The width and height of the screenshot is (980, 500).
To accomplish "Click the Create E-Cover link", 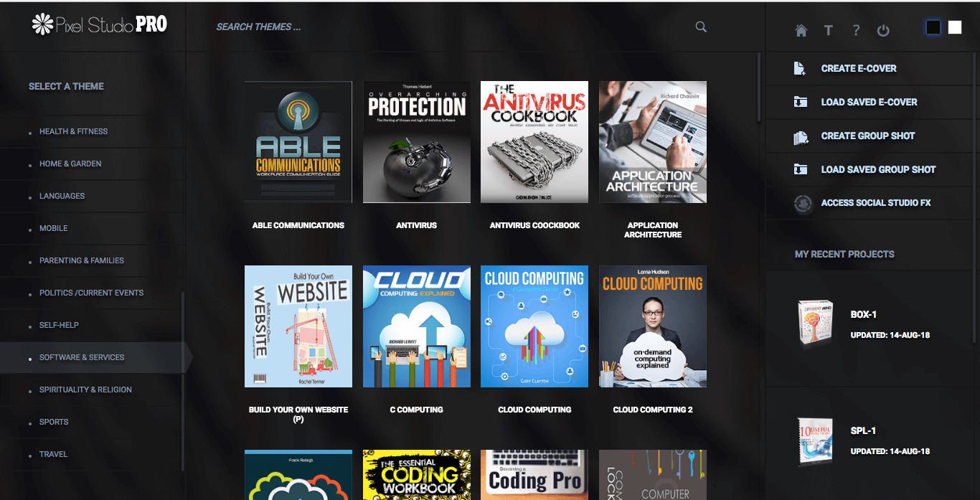I will pyautogui.click(x=859, y=68).
